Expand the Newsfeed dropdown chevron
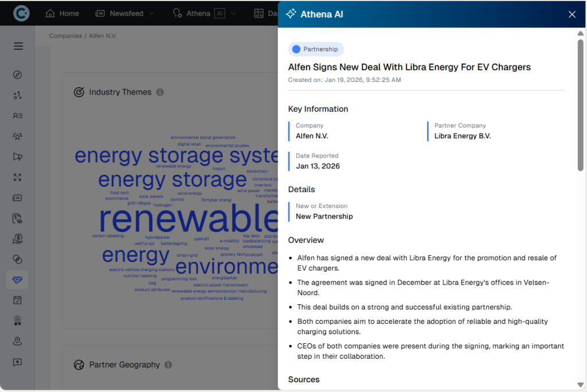The width and height of the screenshot is (587, 392). (151, 13)
